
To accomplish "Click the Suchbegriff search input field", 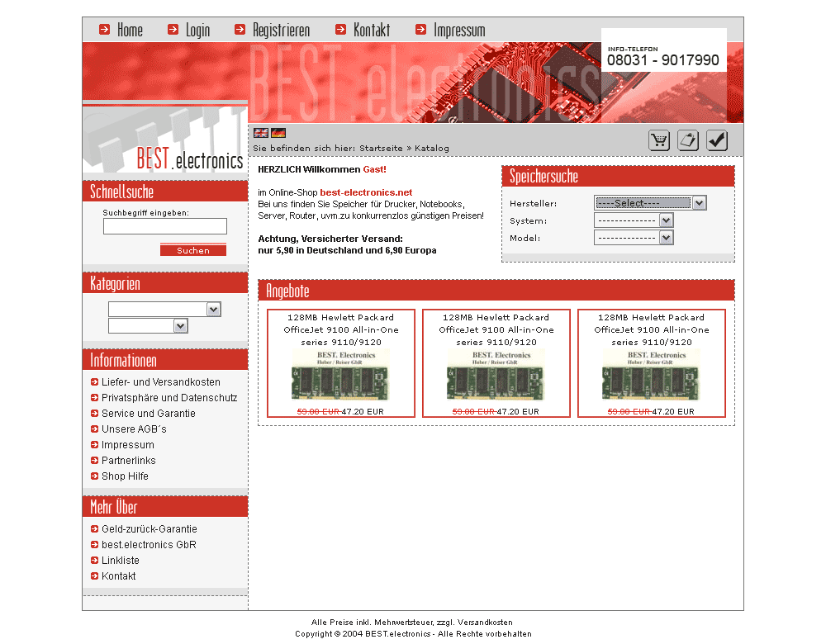I will (165, 226).
